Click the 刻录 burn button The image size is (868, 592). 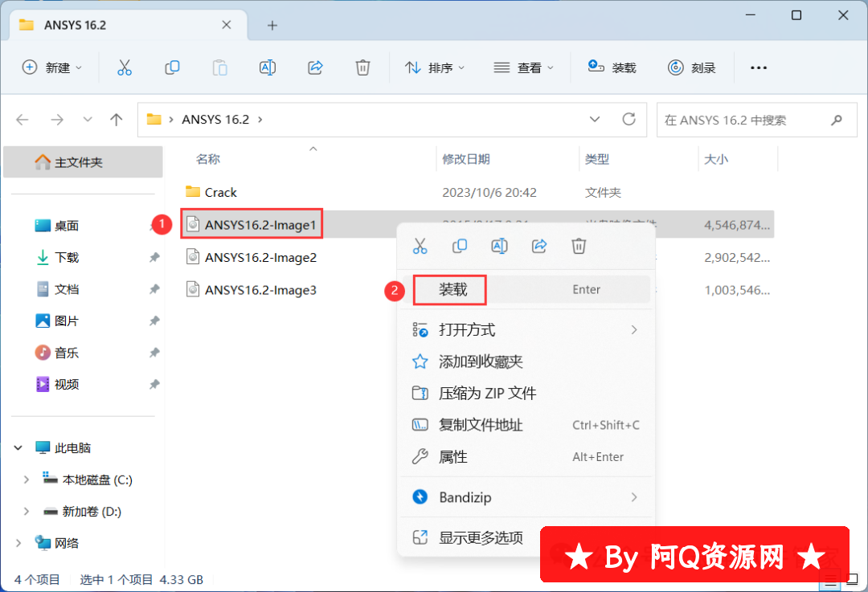click(691, 67)
